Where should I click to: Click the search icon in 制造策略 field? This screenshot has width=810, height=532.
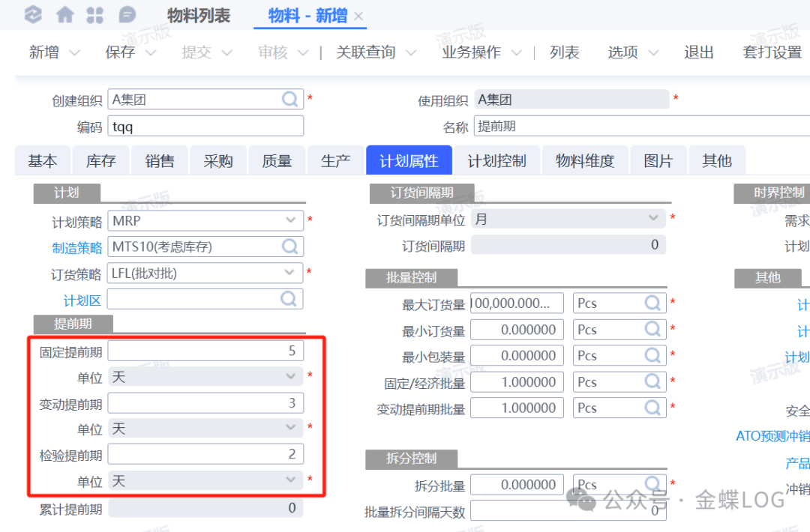[x=289, y=247]
